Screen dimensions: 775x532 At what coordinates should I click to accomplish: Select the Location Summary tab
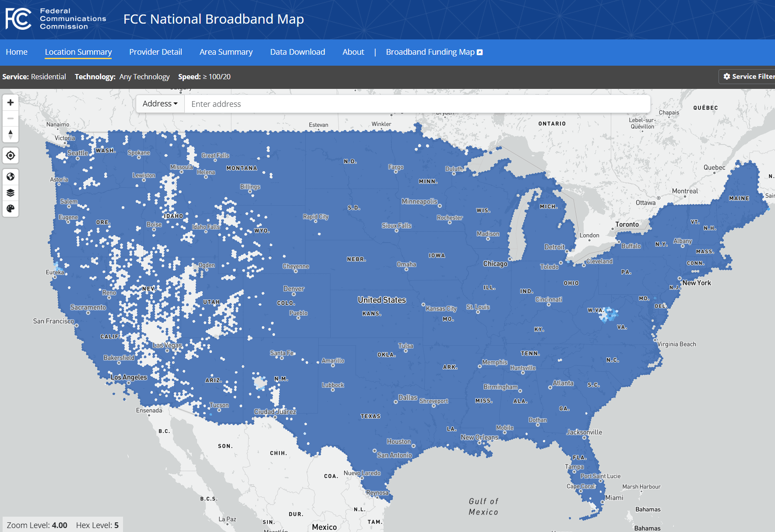[78, 52]
